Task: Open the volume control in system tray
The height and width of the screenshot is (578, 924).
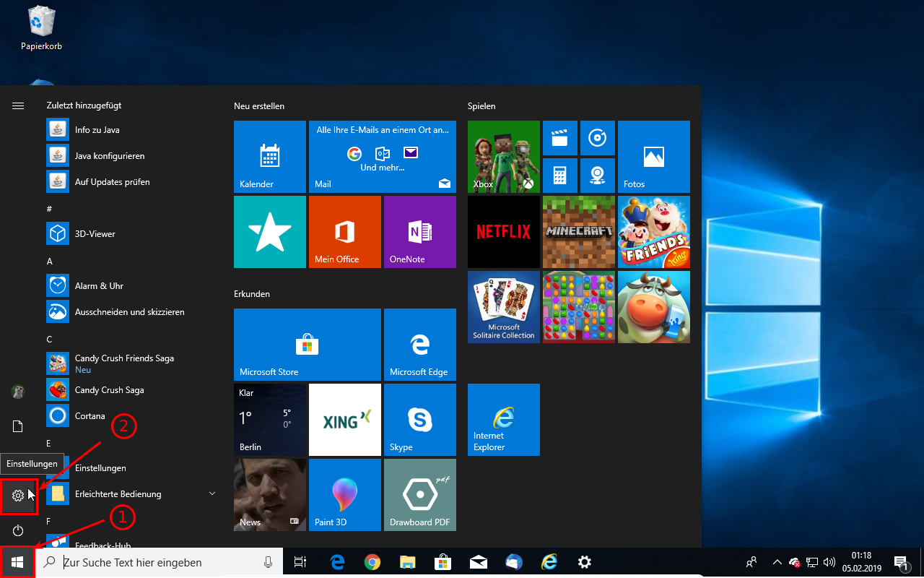Action: click(829, 562)
